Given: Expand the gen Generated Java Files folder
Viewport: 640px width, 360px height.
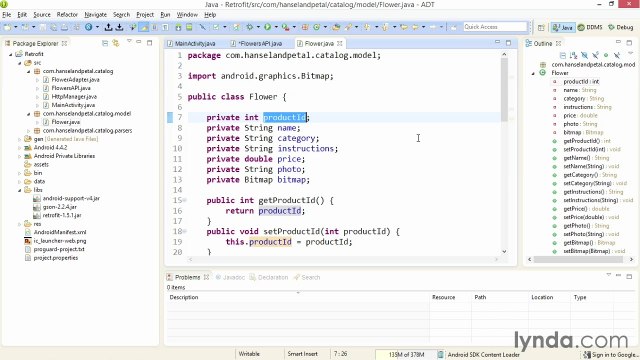Looking at the screenshot, I should tap(20, 139).
